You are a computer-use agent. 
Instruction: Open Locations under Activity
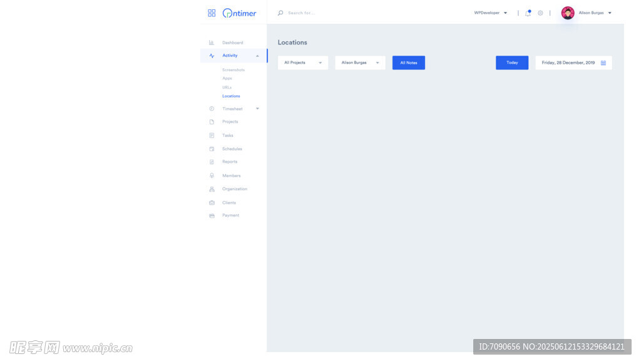point(231,96)
